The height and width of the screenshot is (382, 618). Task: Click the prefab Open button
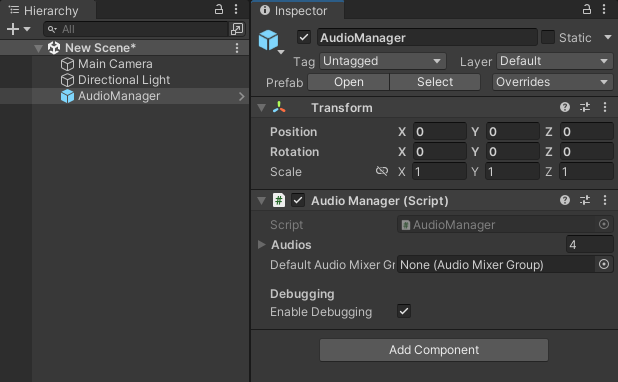click(348, 82)
